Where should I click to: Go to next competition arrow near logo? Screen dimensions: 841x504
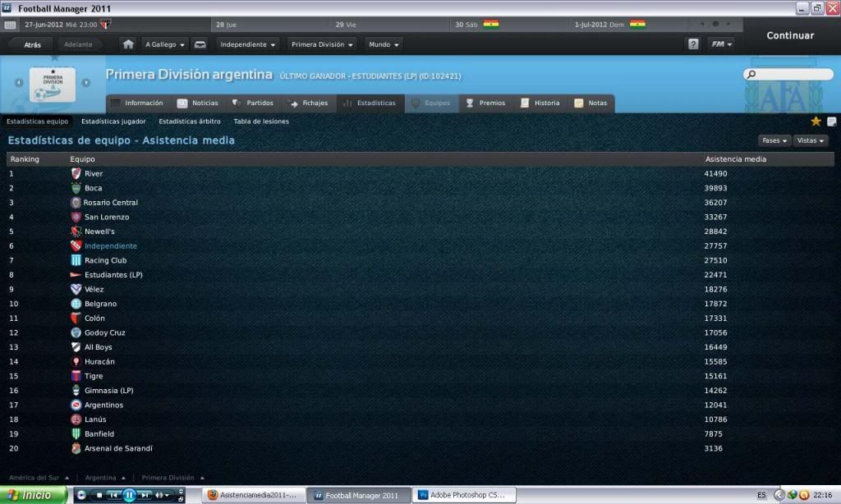coord(85,83)
